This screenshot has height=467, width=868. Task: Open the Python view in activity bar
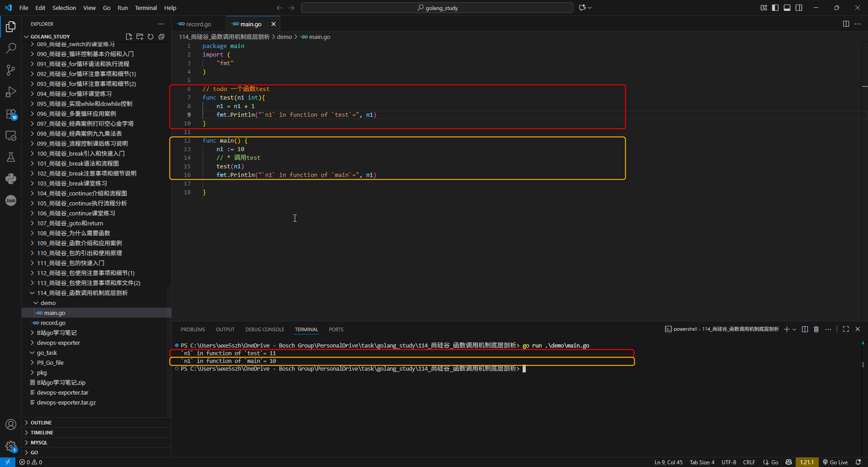pos(11,179)
